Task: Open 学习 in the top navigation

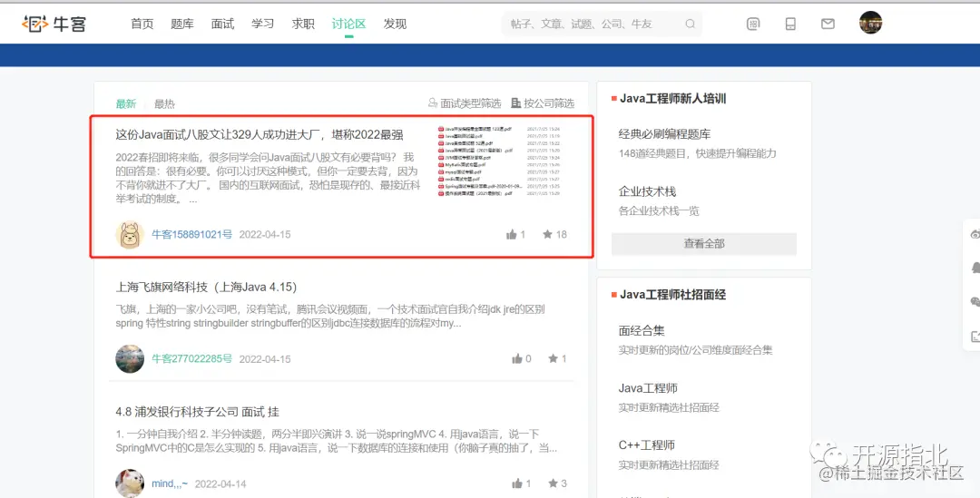Action: pos(262,24)
